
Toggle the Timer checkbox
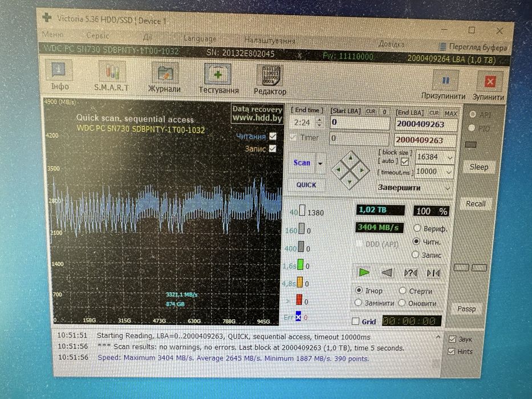(293, 137)
